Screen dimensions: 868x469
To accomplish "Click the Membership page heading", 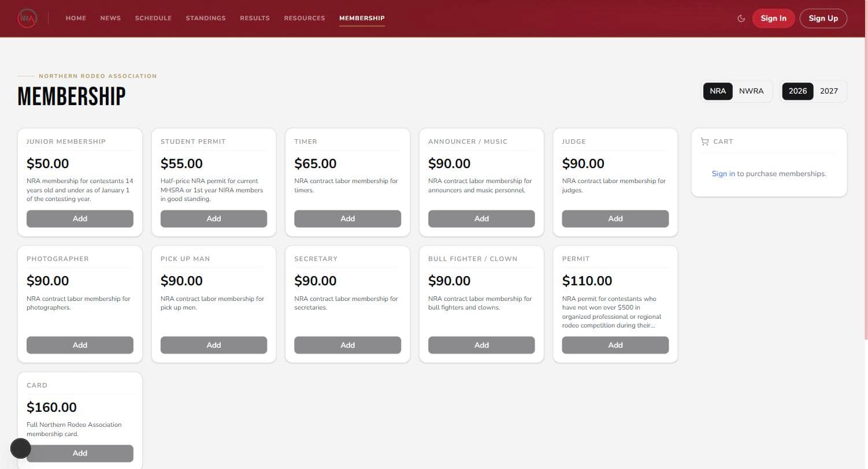I will pos(72,96).
